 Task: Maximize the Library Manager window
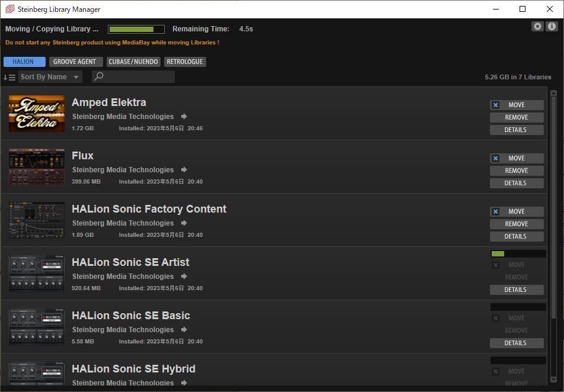tap(523, 9)
